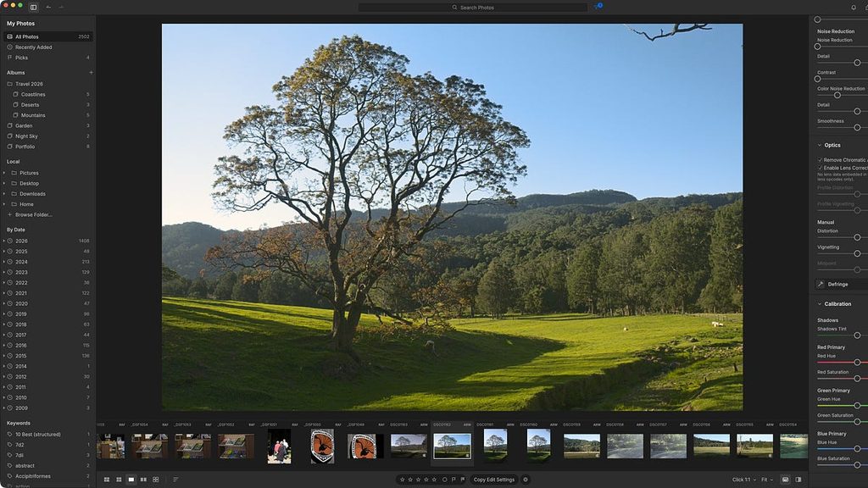Toggle Remove Chromatic Aberration checkbox
This screenshot has height=488, width=868.
821,160
